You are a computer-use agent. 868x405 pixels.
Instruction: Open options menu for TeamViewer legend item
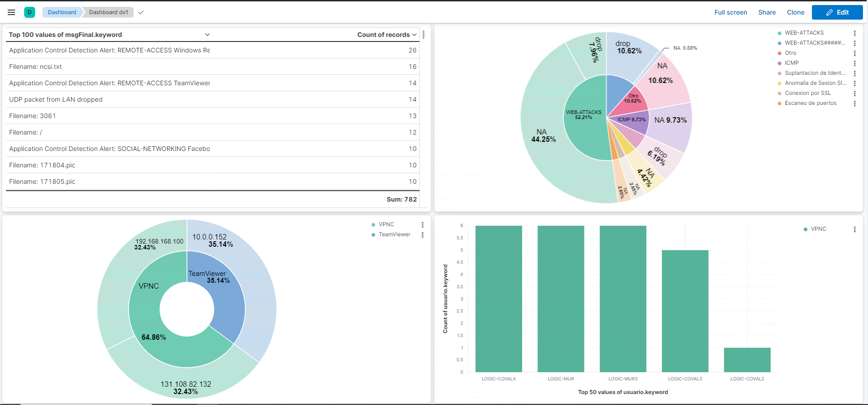coord(423,235)
